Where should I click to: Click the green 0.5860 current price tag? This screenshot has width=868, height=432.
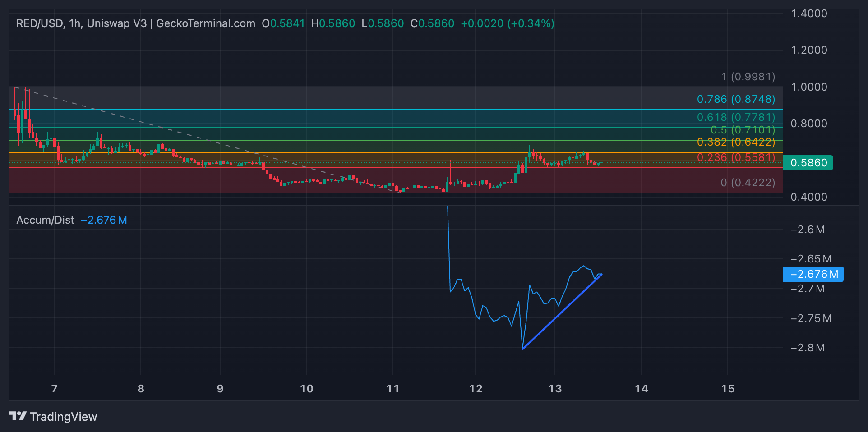point(808,163)
